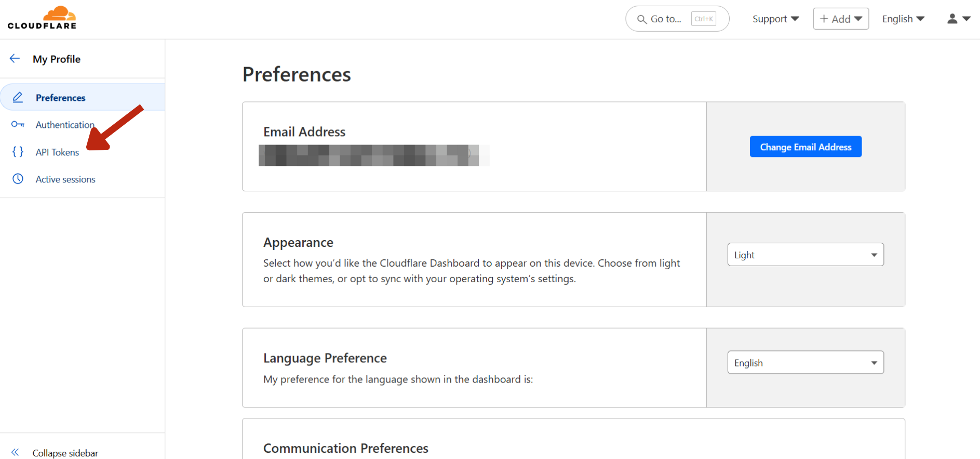This screenshot has width=980, height=459.
Task: Click the Language Preference heading
Action: pos(325,358)
